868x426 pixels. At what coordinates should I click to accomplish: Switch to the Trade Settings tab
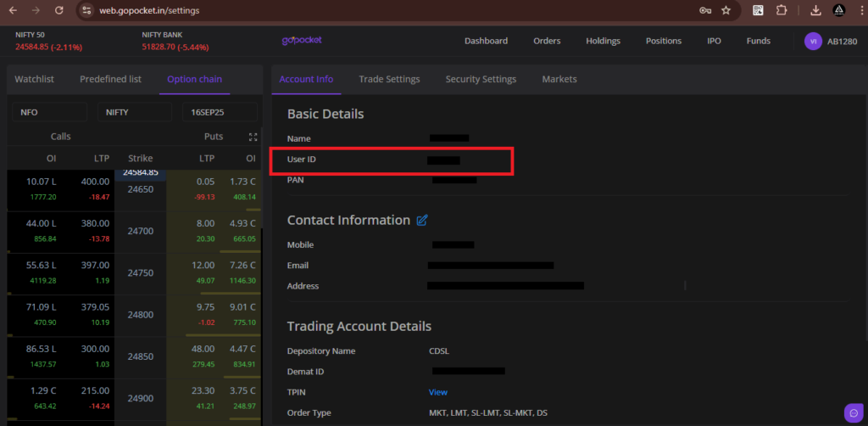tap(389, 80)
